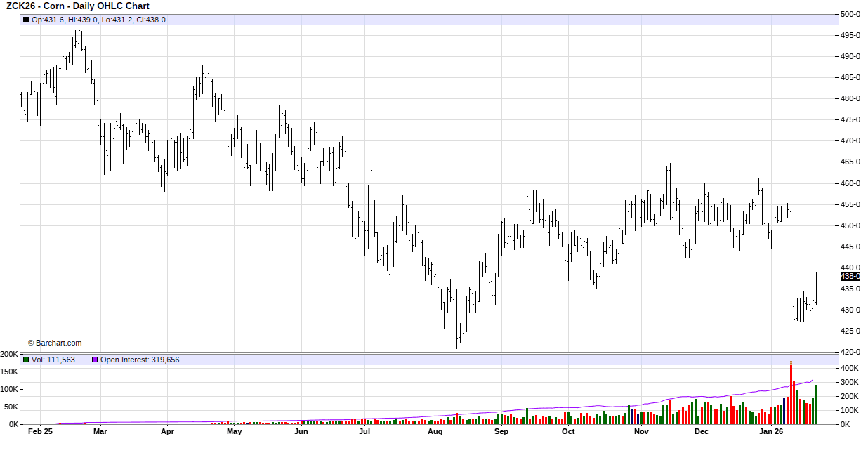
Task: Click the 420-0 price axis label
Action: point(851,352)
